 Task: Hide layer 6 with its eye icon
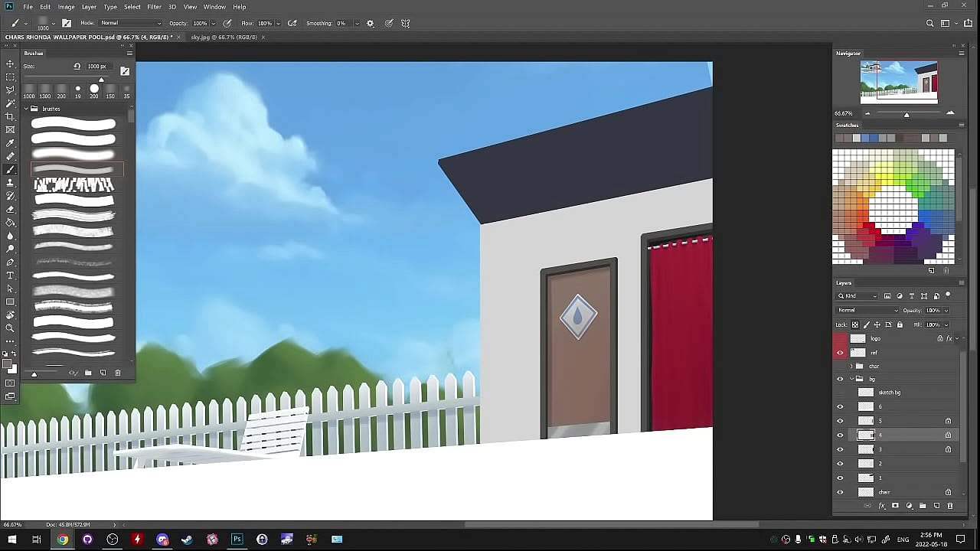pos(840,407)
